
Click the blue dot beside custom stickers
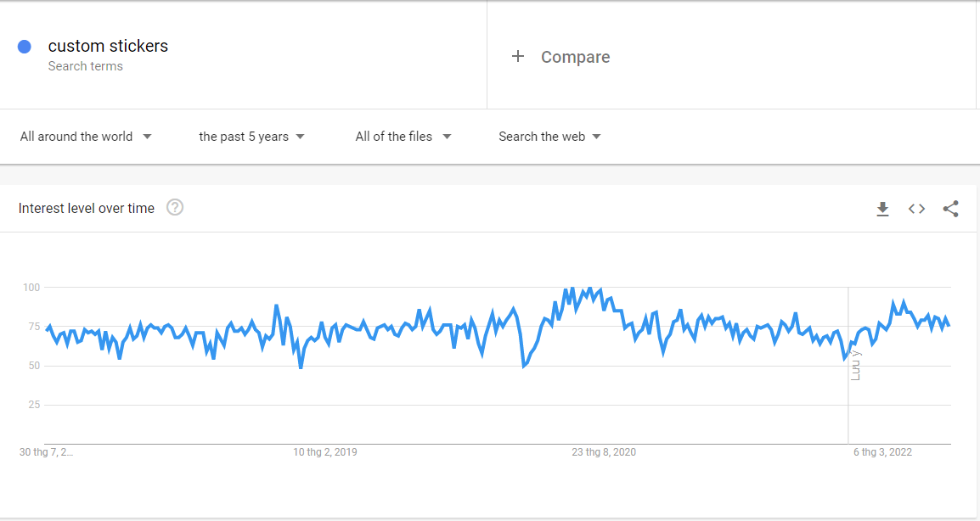(25, 47)
